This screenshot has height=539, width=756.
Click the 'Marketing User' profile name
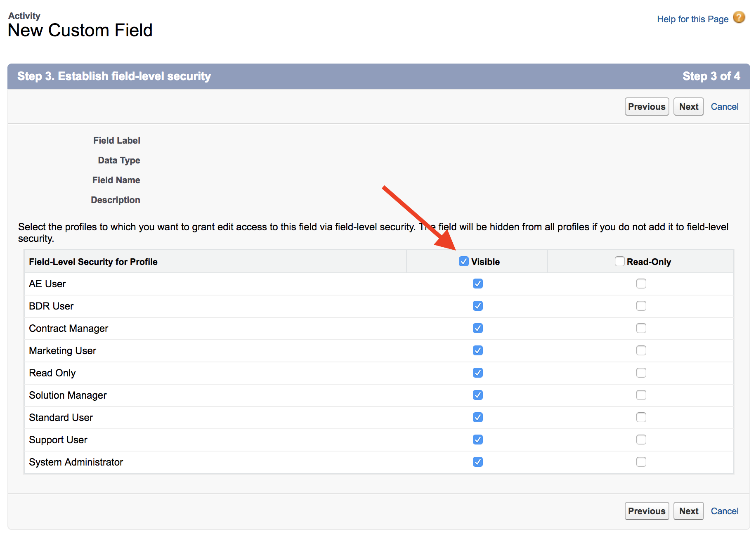coord(62,351)
